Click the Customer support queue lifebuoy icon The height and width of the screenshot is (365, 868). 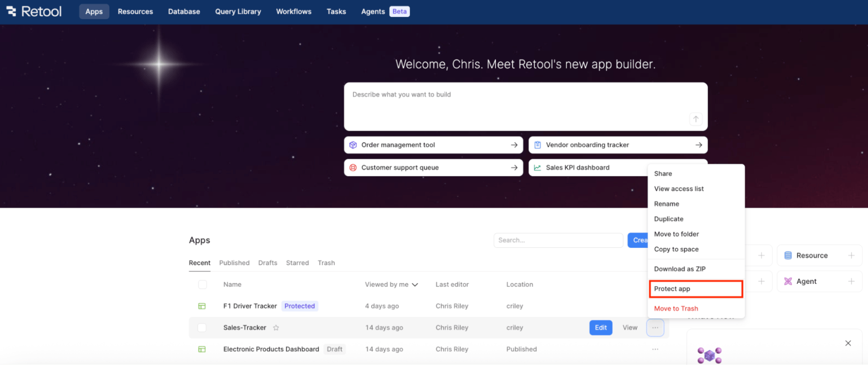click(x=353, y=167)
